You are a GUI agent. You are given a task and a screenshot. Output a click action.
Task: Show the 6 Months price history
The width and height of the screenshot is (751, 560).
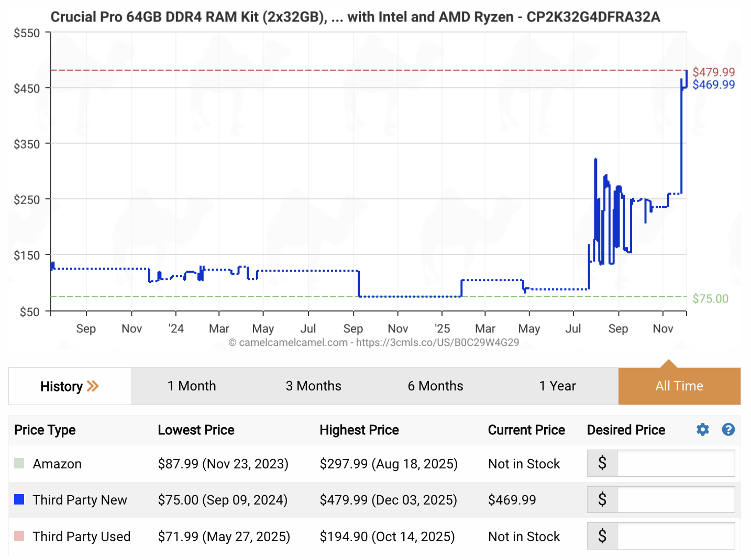point(436,386)
